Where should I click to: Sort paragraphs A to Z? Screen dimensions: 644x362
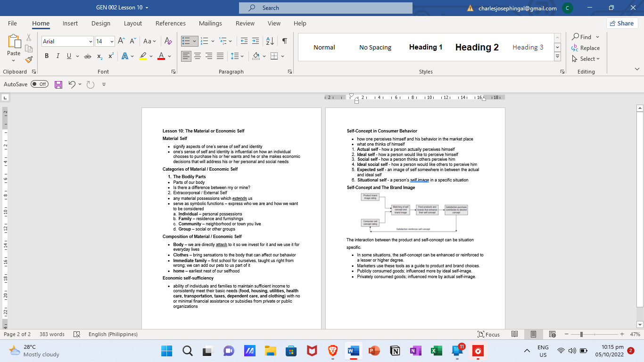click(x=270, y=41)
